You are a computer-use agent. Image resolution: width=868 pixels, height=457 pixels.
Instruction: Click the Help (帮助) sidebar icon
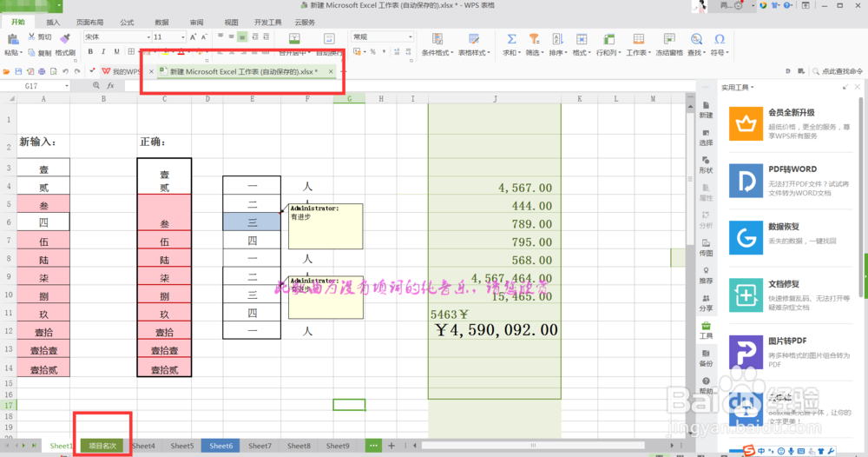[x=706, y=386]
